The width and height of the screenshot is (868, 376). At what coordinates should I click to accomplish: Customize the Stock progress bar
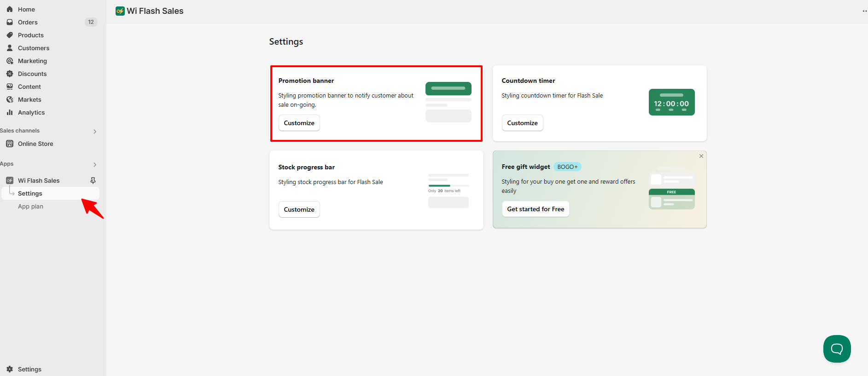click(299, 209)
